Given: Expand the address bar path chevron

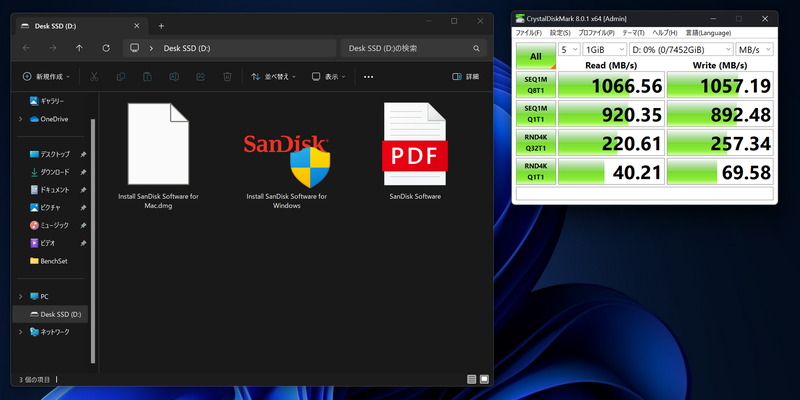Looking at the screenshot, I should pyautogui.click(x=152, y=48).
